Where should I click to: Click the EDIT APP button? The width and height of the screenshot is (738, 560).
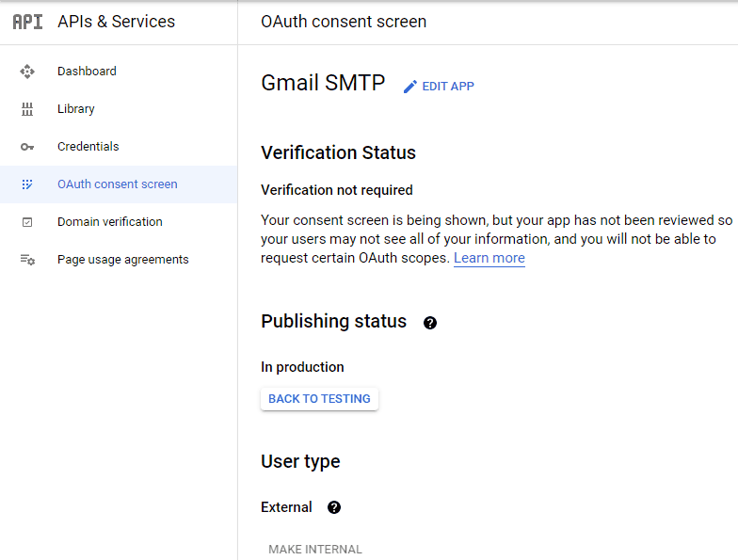pos(439,87)
